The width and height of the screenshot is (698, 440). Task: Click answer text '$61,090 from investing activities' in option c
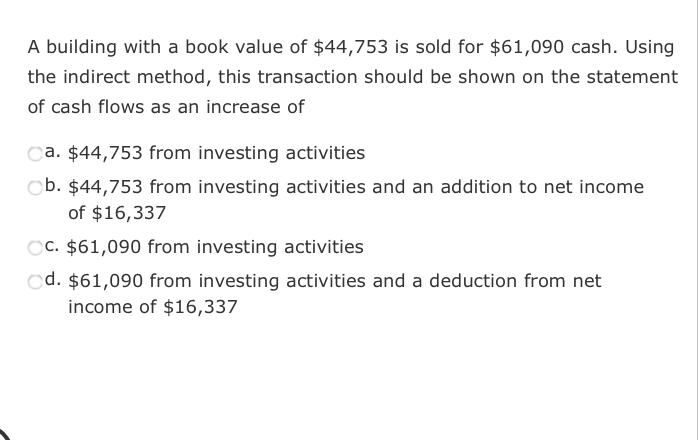(x=215, y=247)
